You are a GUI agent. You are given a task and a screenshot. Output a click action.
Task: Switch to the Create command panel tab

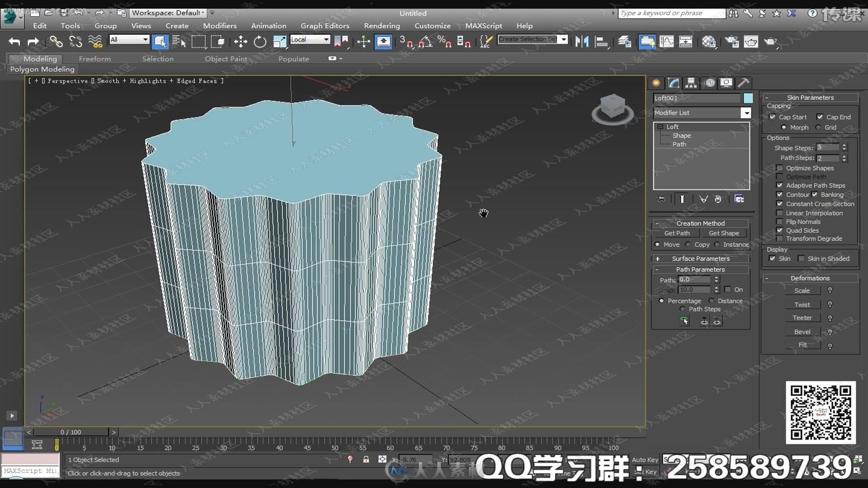pyautogui.click(x=656, y=83)
